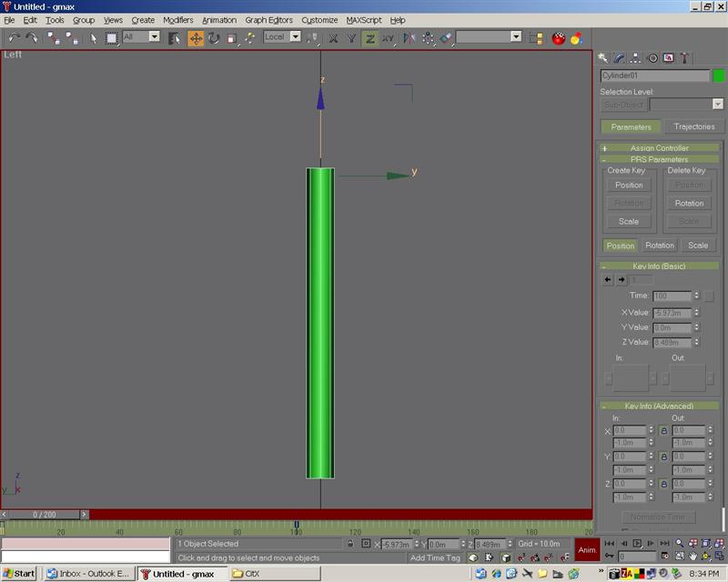The width and height of the screenshot is (728, 582).
Task: Open the Select by Name tool
Action: (x=175, y=38)
